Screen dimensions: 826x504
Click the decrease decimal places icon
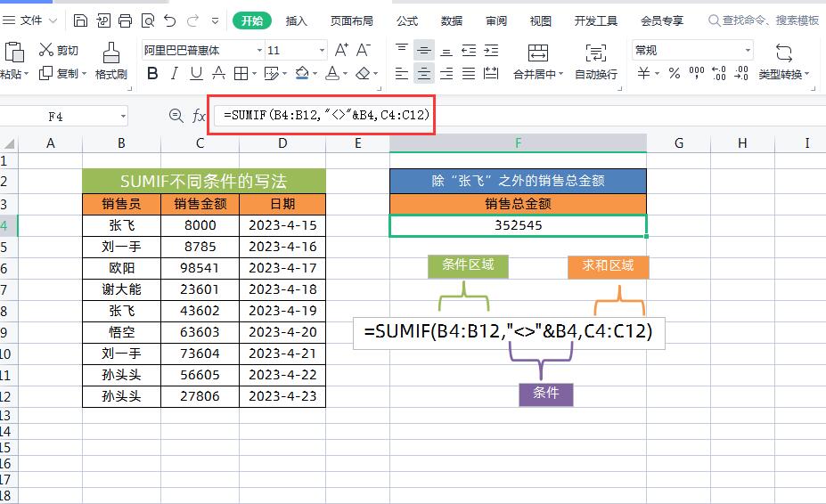pos(741,73)
